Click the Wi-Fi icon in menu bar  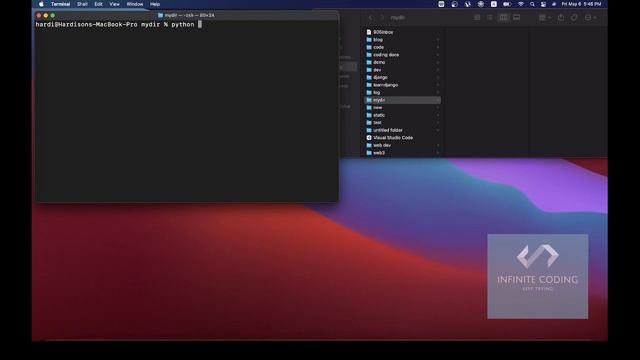(520, 4)
